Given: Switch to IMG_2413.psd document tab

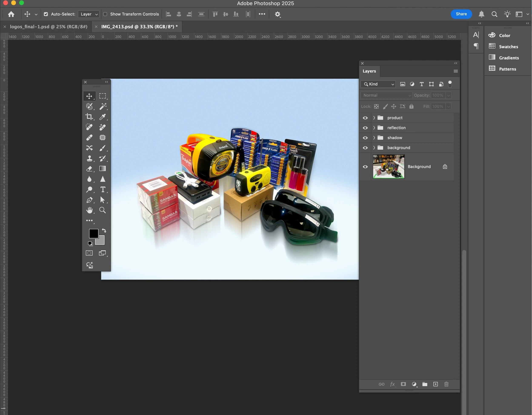Looking at the screenshot, I should pyautogui.click(x=139, y=27).
